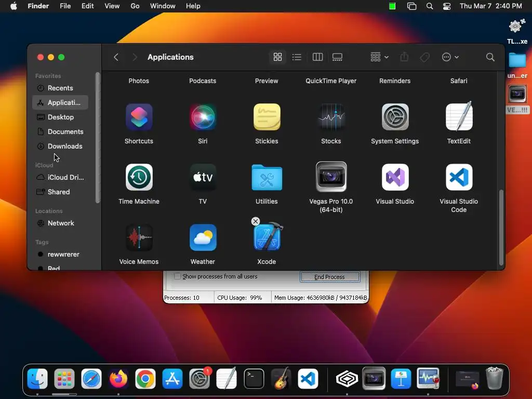Open the Trash in the Dock
Viewport: 532px width, 399px height.
click(x=495, y=378)
